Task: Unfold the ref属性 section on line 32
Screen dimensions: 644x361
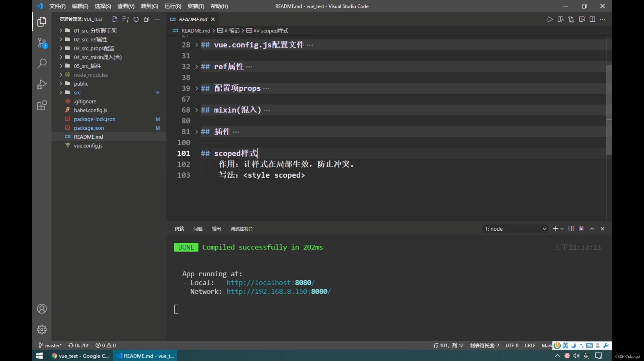Action: [196, 67]
